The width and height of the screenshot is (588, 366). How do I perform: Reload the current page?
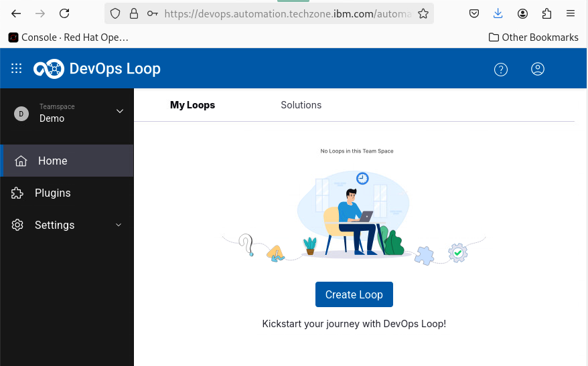64,14
